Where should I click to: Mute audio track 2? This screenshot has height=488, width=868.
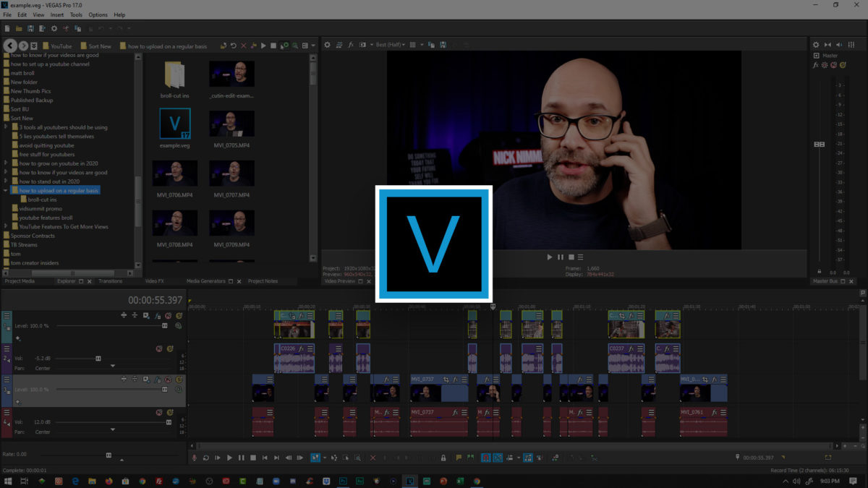pos(159,348)
